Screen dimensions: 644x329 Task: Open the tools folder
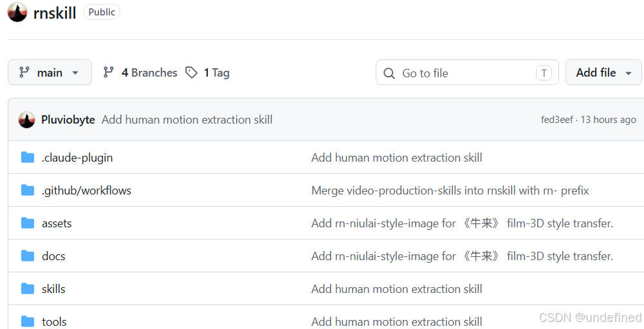(x=54, y=322)
